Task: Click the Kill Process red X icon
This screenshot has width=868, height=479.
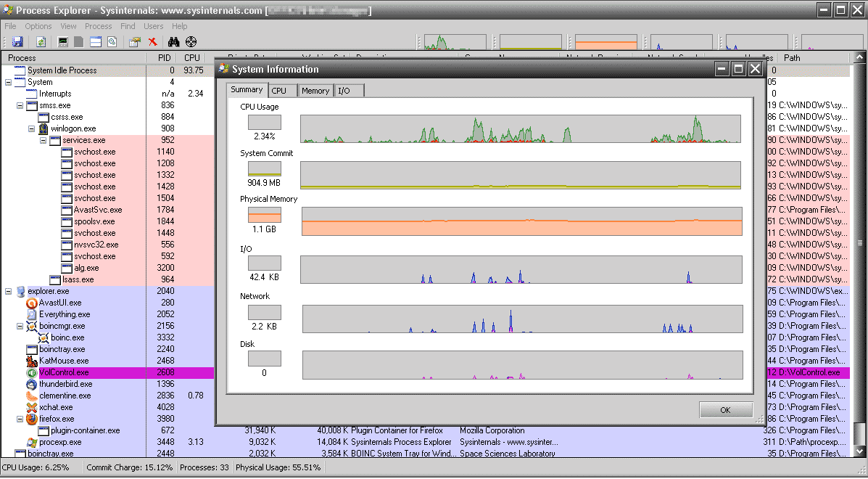Action: pos(153,42)
